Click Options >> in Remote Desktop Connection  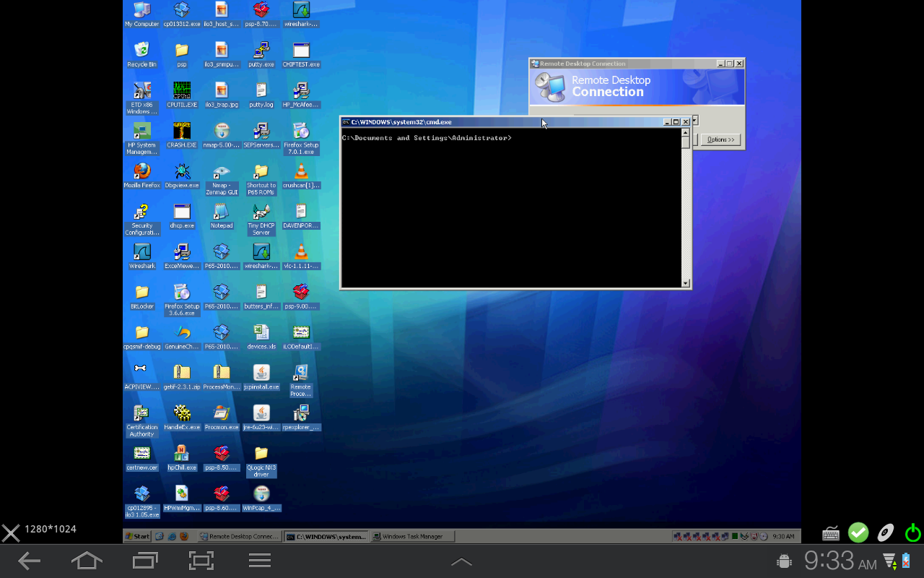coord(721,139)
